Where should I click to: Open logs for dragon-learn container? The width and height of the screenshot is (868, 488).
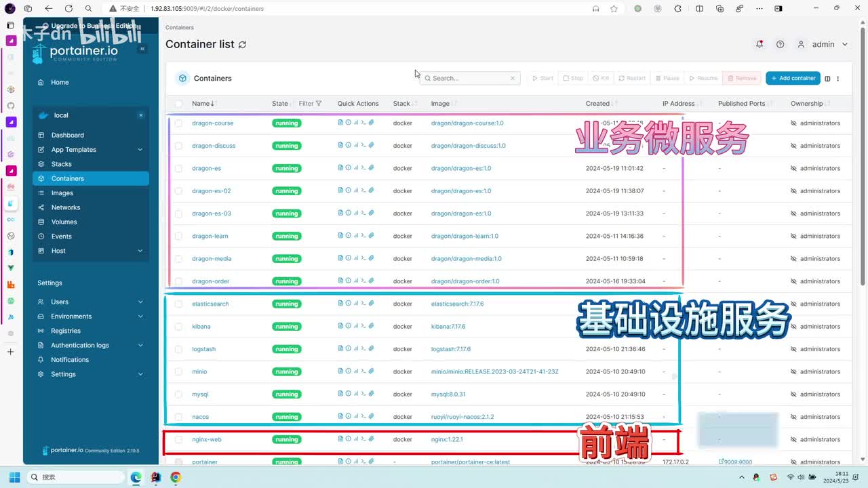340,236
